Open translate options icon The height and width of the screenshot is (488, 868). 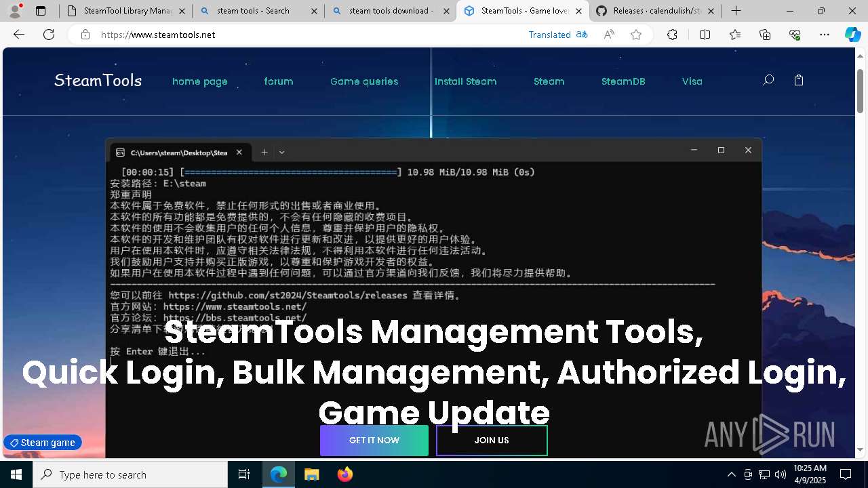[582, 35]
